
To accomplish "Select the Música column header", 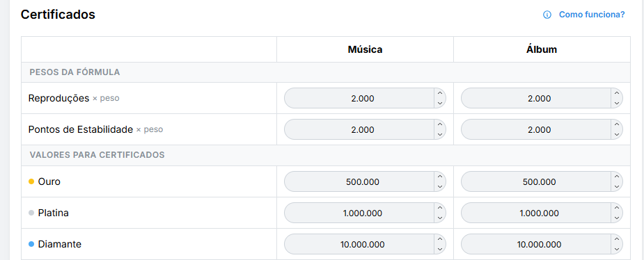I will click(x=365, y=49).
